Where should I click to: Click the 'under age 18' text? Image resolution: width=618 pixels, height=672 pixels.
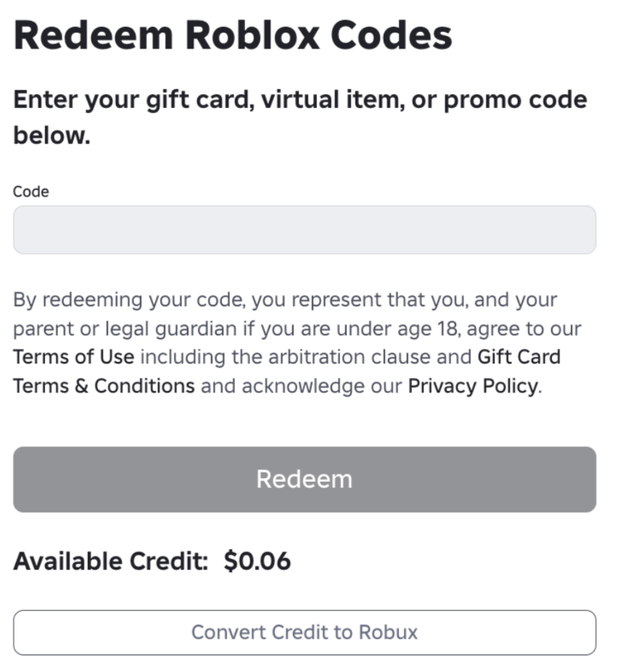click(397, 329)
